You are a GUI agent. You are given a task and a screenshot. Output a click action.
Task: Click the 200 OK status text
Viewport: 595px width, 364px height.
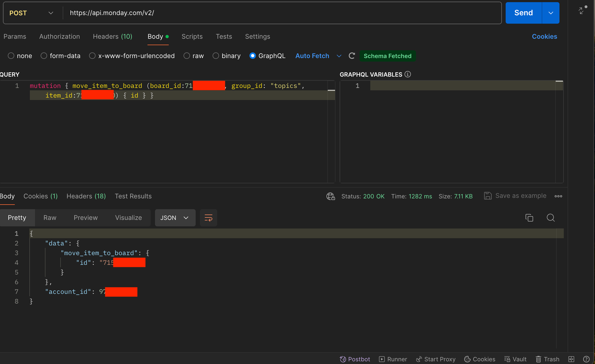[x=374, y=196]
